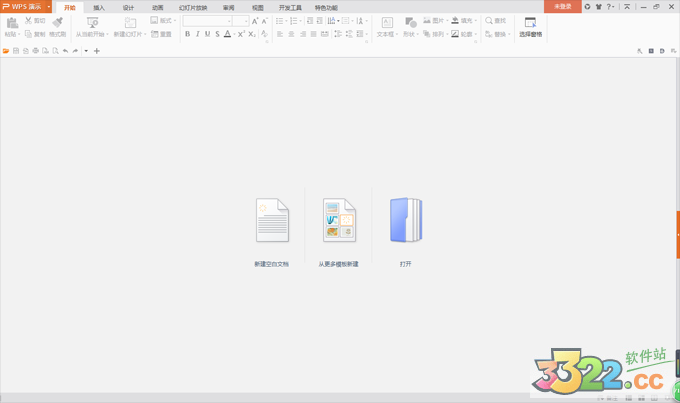Click the Not Logged In (未登录) button
The width and height of the screenshot is (680, 403).
562,6
